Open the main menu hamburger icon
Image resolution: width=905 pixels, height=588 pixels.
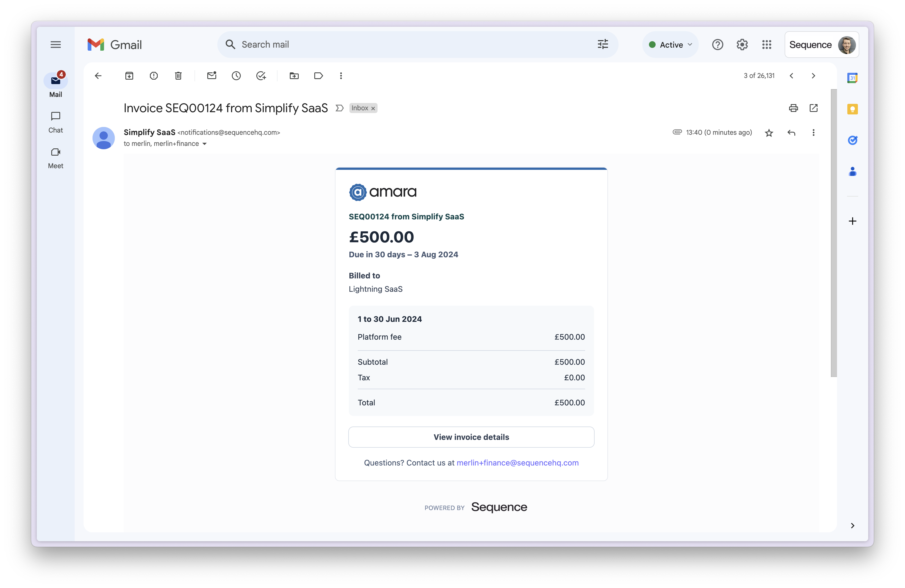point(55,45)
